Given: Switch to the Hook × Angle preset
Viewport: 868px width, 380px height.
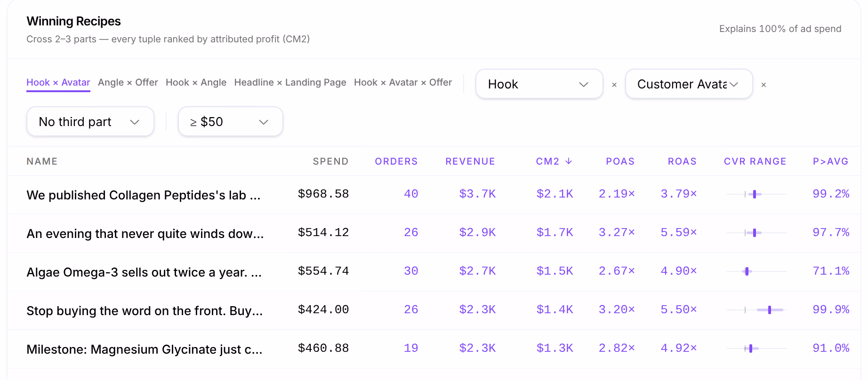Looking at the screenshot, I should pyautogui.click(x=196, y=82).
